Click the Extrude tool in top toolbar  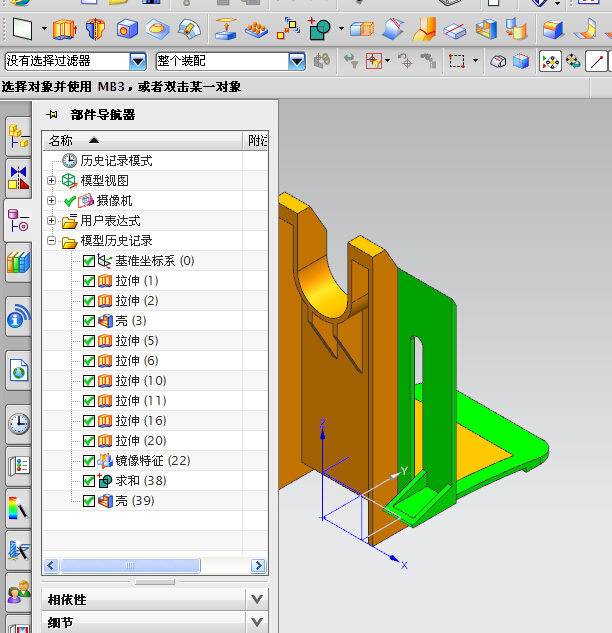pos(64,29)
